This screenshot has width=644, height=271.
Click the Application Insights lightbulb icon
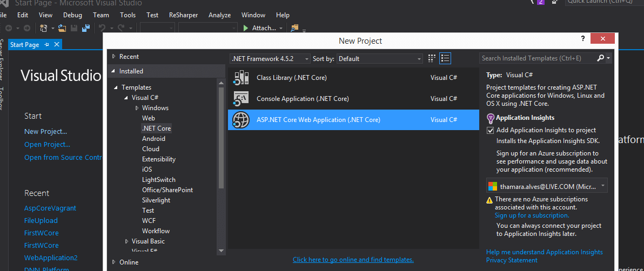pyautogui.click(x=491, y=118)
